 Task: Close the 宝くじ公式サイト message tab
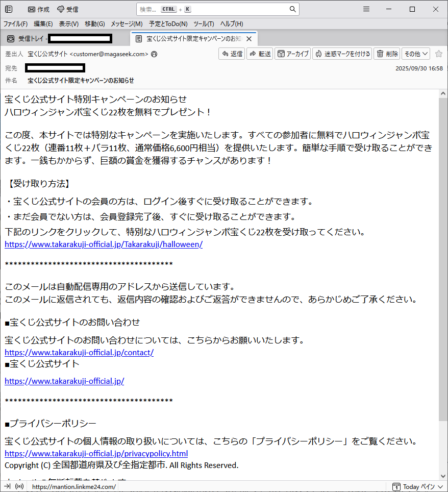249,39
